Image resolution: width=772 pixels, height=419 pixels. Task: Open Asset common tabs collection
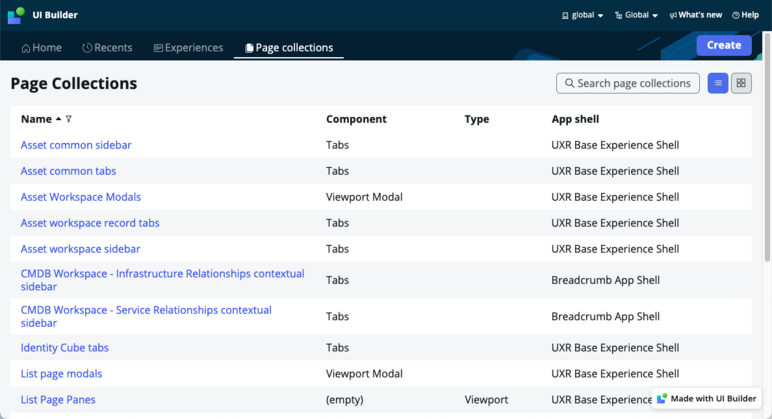[x=68, y=171]
